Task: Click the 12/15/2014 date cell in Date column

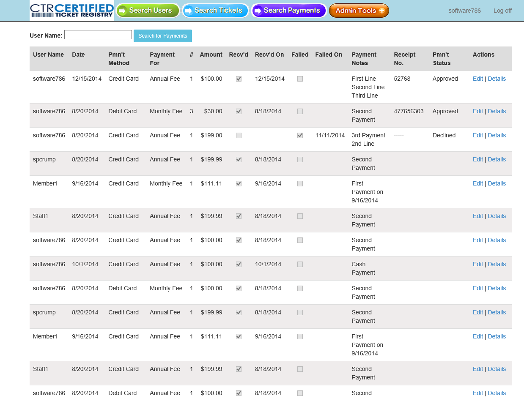Action: (x=87, y=79)
